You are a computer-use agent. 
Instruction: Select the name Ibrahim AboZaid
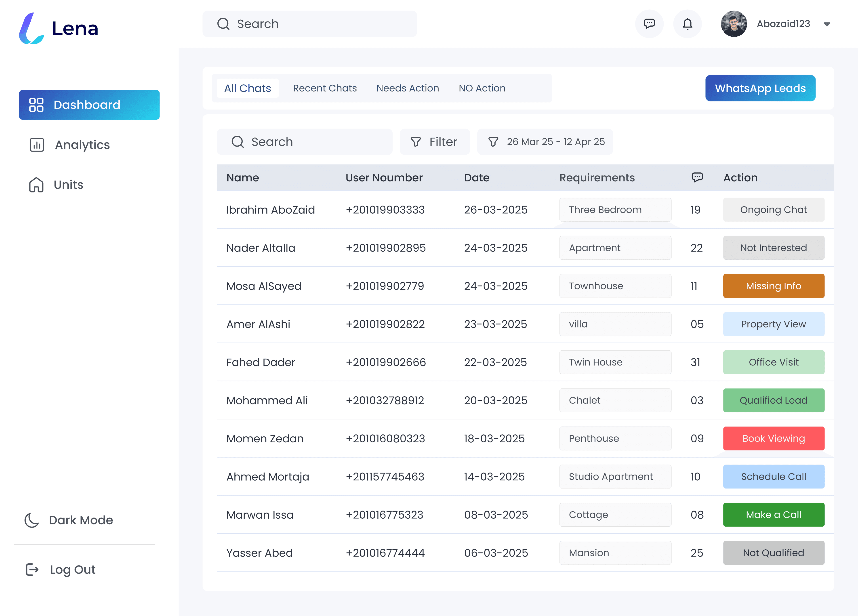coord(271,210)
